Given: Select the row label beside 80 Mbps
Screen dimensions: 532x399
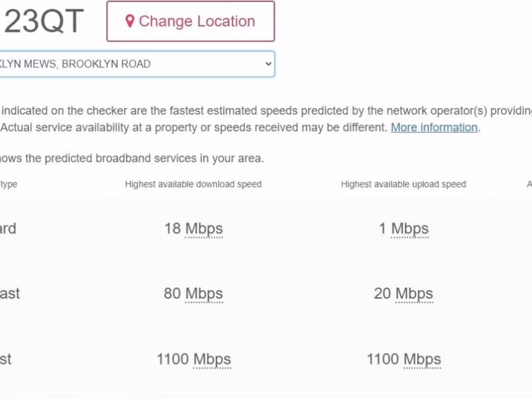Looking at the screenshot, I should (x=9, y=294).
